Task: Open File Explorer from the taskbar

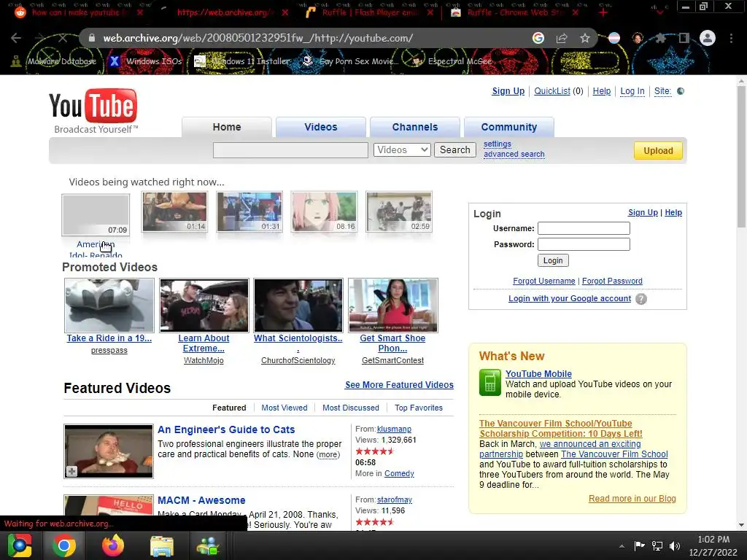Action: pyautogui.click(x=162, y=545)
